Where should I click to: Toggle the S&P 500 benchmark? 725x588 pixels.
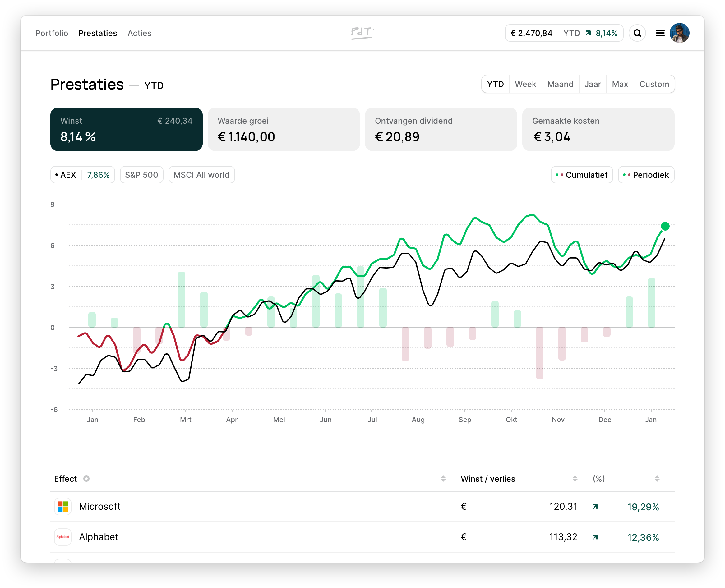[x=142, y=175]
